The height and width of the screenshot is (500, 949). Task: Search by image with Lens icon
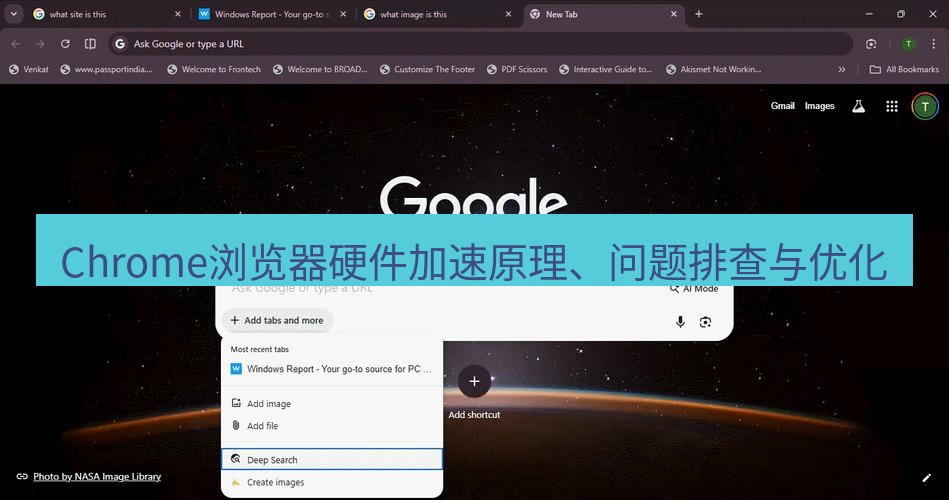(705, 322)
